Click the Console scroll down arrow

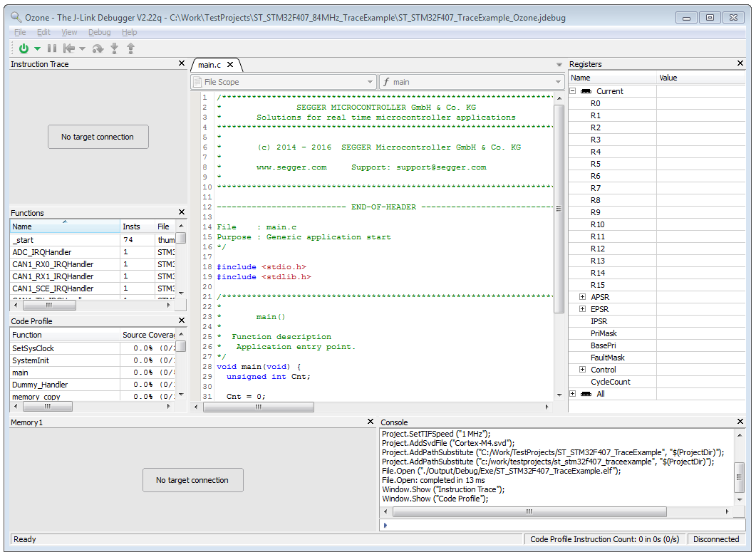[740, 500]
